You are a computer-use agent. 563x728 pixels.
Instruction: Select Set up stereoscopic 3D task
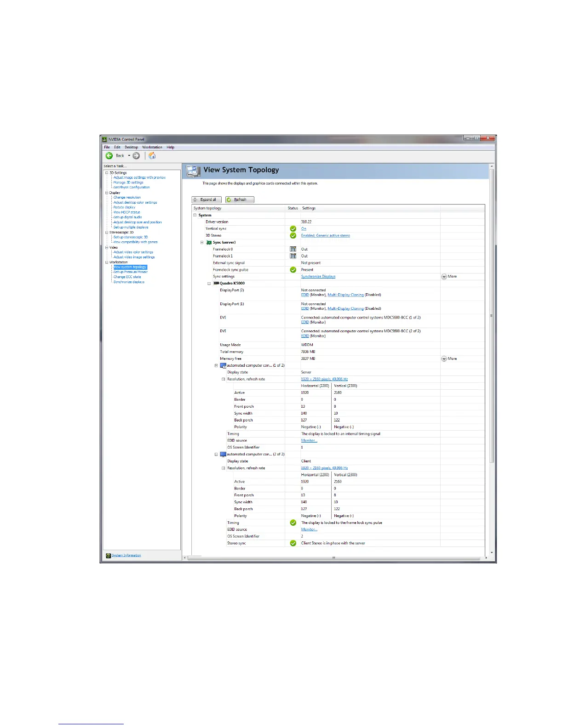[131, 237]
